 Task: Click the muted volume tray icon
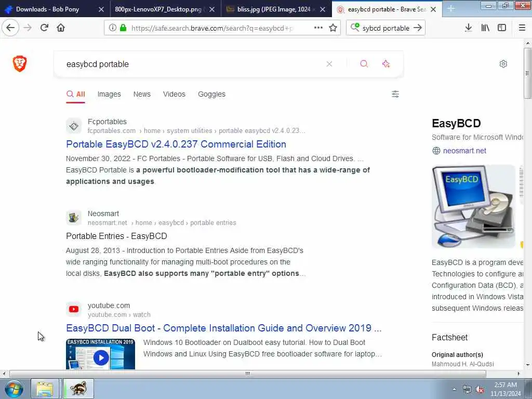pos(480,390)
